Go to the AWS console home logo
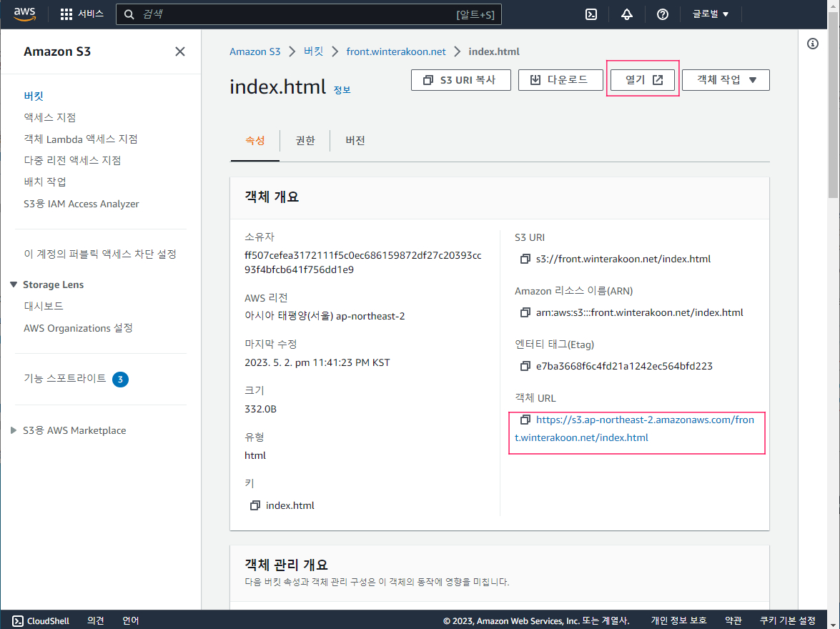This screenshot has width=840, height=629. click(24, 14)
